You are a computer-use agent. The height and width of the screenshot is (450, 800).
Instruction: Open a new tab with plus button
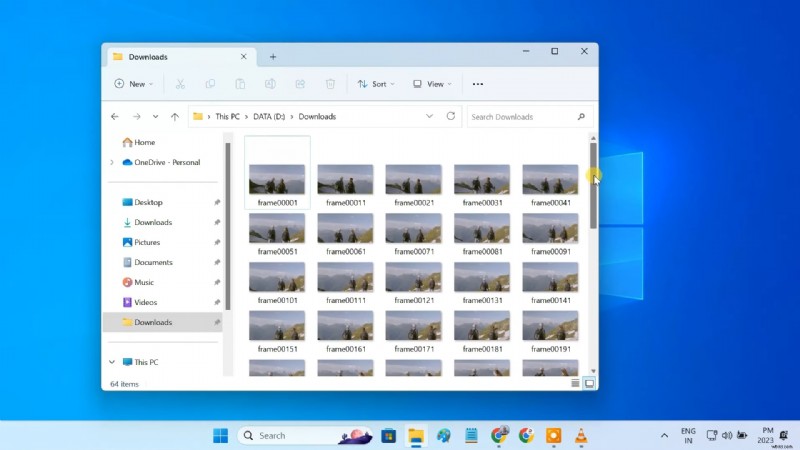273,57
